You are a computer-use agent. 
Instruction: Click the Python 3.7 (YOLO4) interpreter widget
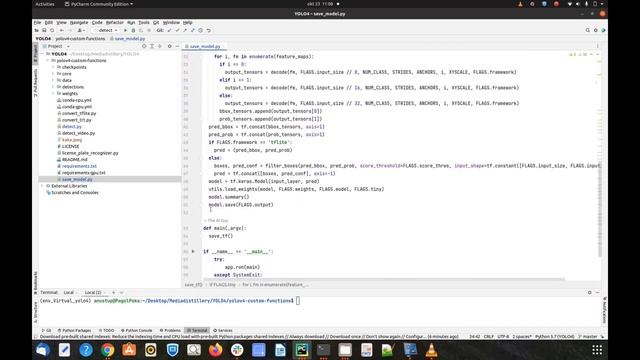pos(555,336)
